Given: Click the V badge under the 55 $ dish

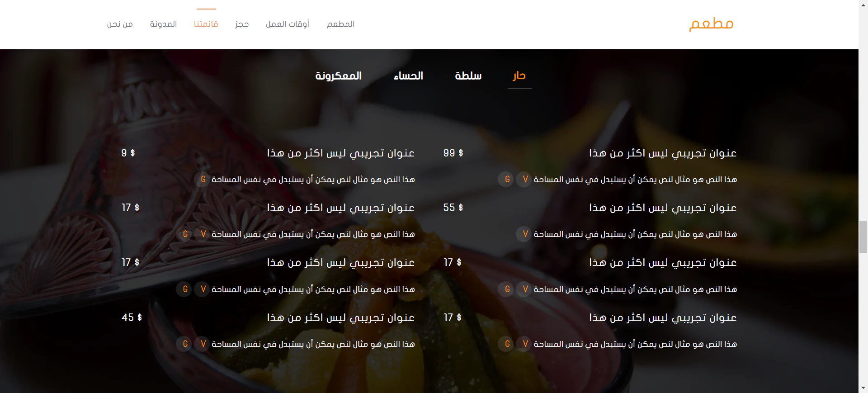Looking at the screenshot, I should 524,234.
